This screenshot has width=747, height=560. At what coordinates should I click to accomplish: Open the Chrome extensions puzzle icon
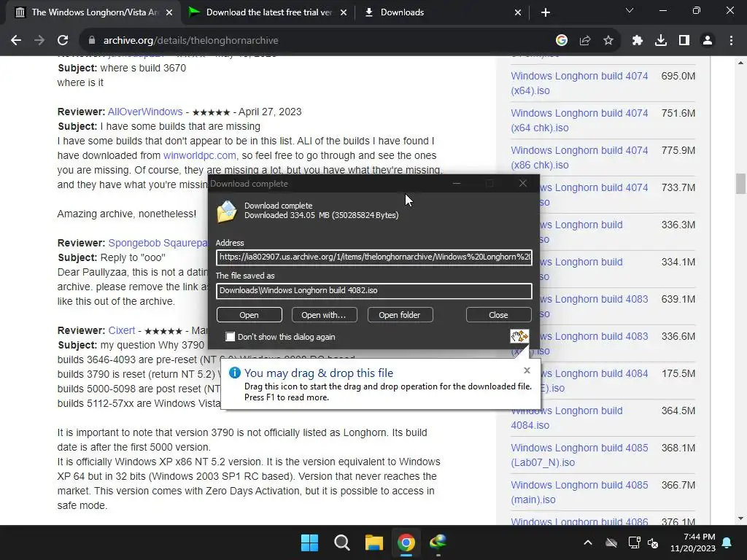click(x=638, y=41)
